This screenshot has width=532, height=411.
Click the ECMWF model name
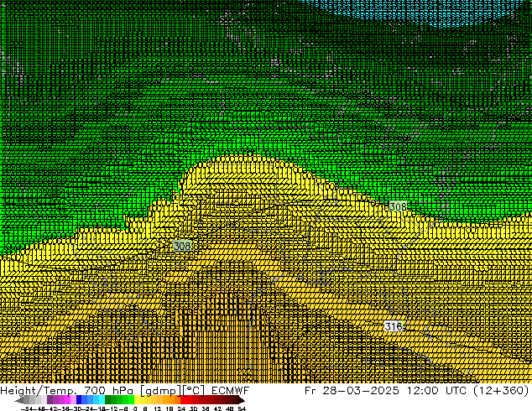pyautogui.click(x=231, y=391)
